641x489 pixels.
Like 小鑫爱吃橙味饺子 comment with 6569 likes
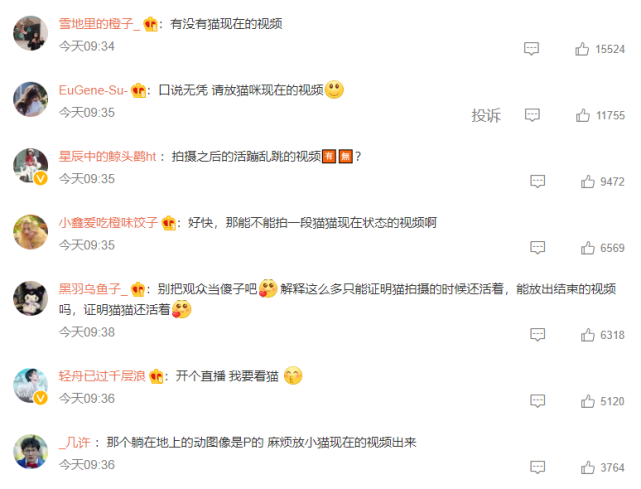point(587,248)
